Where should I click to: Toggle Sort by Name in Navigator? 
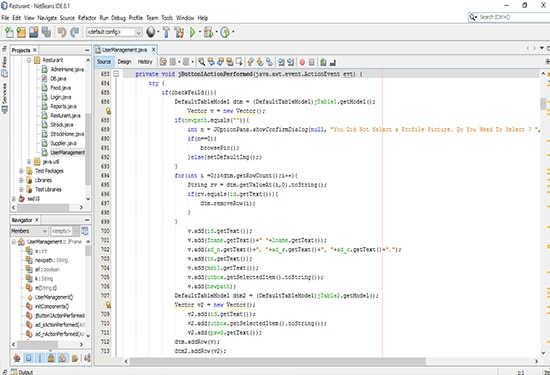(87, 358)
